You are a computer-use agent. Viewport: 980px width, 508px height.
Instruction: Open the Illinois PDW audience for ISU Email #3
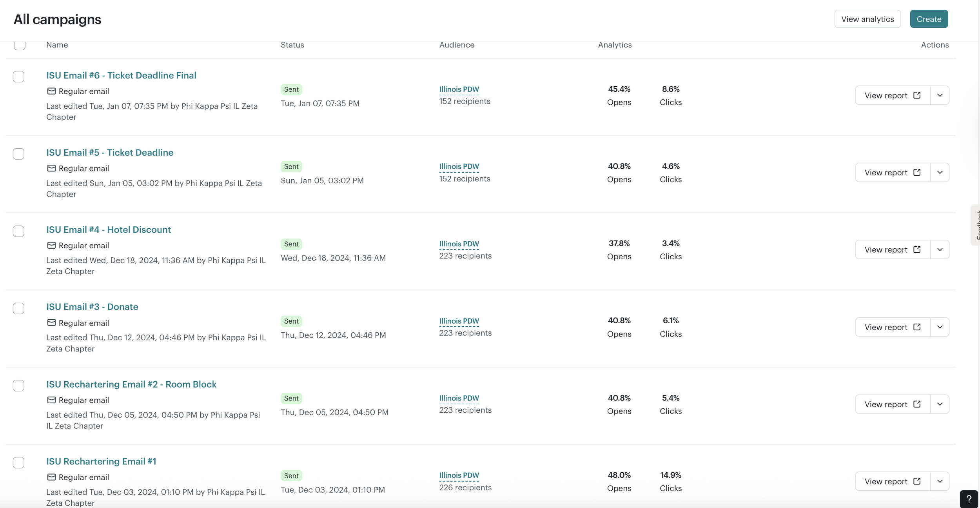click(x=459, y=320)
